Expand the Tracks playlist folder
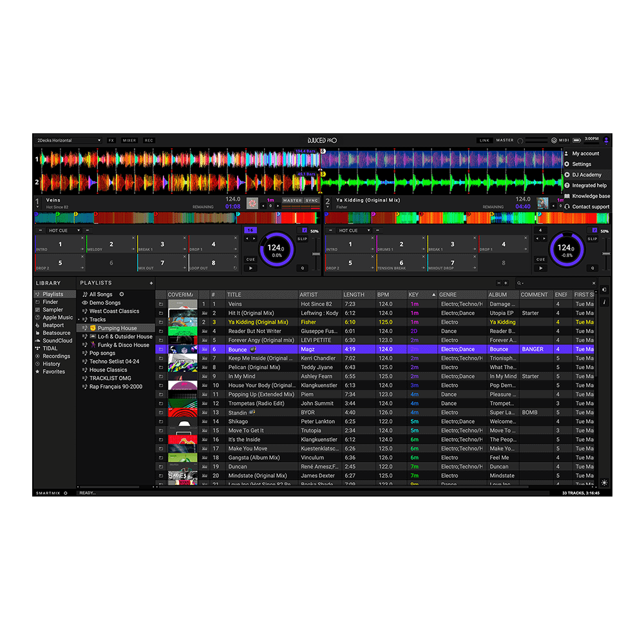Screen dimensions: 644x644 click(x=79, y=319)
